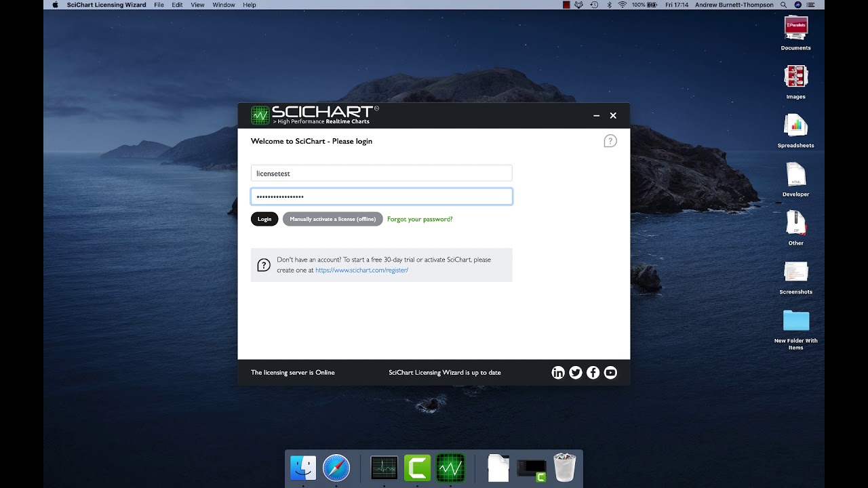Open SciChart YouTube icon

(610, 373)
